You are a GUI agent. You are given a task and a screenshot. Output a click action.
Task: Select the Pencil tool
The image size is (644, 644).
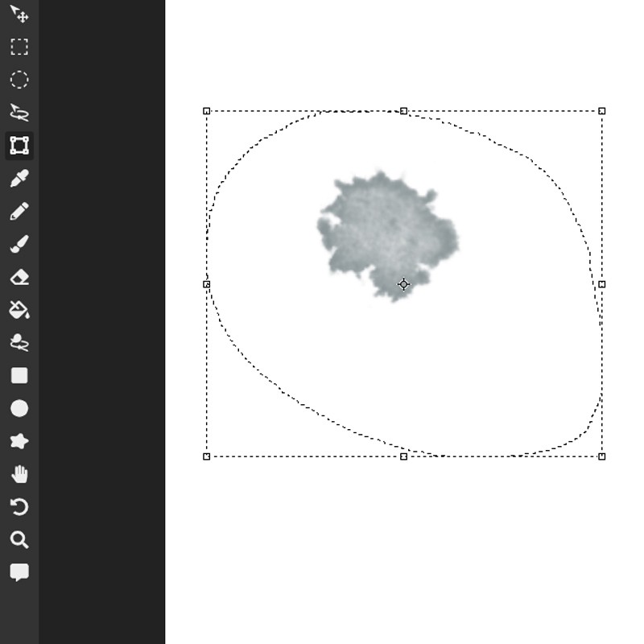19,212
